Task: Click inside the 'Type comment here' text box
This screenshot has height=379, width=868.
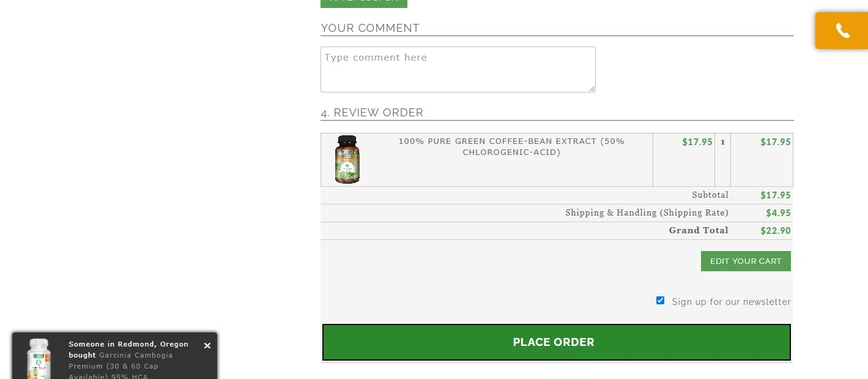Action: click(458, 69)
